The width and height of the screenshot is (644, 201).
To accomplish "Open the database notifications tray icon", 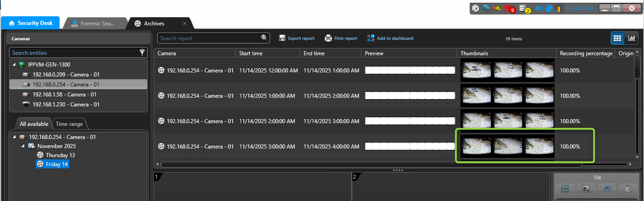I will click(524, 8).
